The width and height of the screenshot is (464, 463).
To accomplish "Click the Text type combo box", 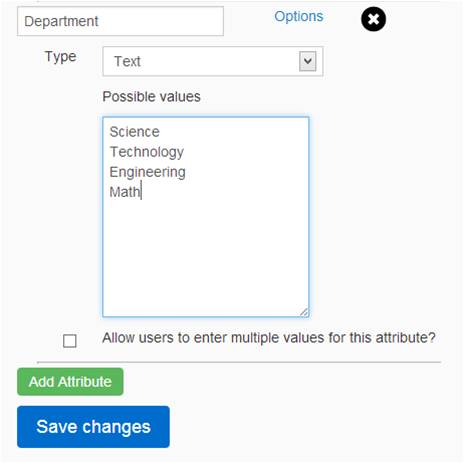I will point(213,61).
